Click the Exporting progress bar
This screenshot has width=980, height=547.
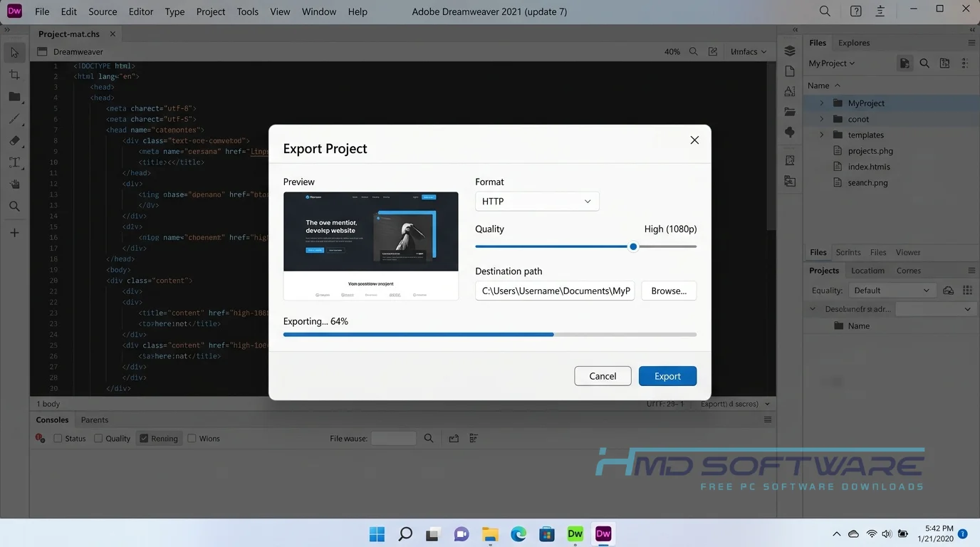click(490, 334)
